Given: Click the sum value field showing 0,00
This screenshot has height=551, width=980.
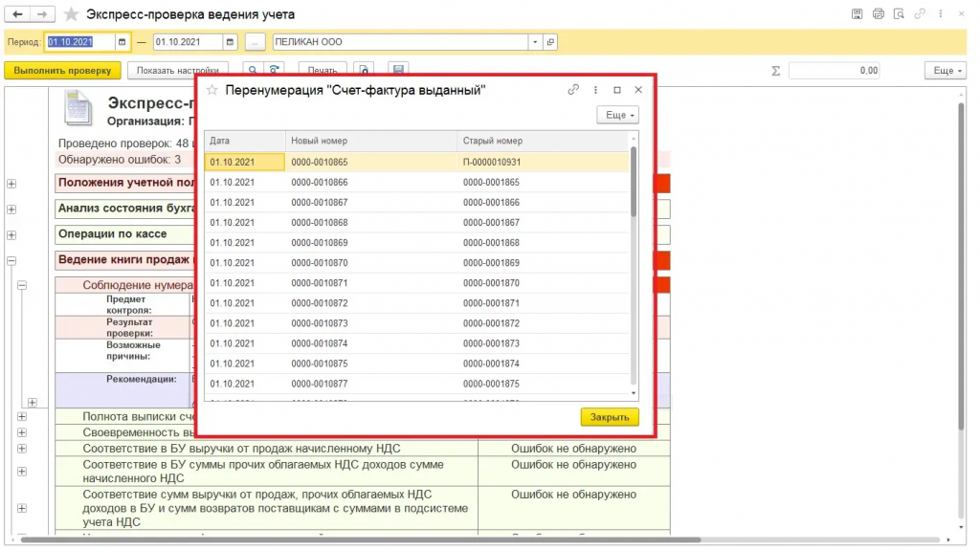Looking at the screenshot, I should (x=835, y=71).
